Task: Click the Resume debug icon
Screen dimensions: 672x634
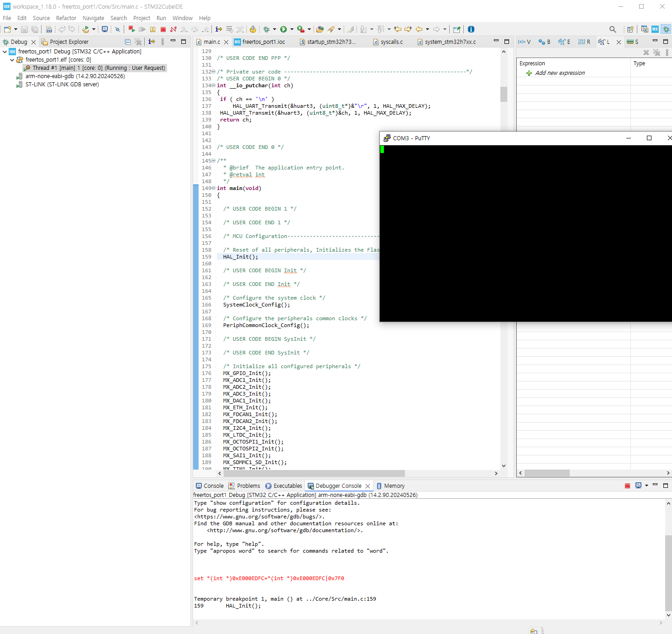Action: pyautogui.click(x=142, y=29)
